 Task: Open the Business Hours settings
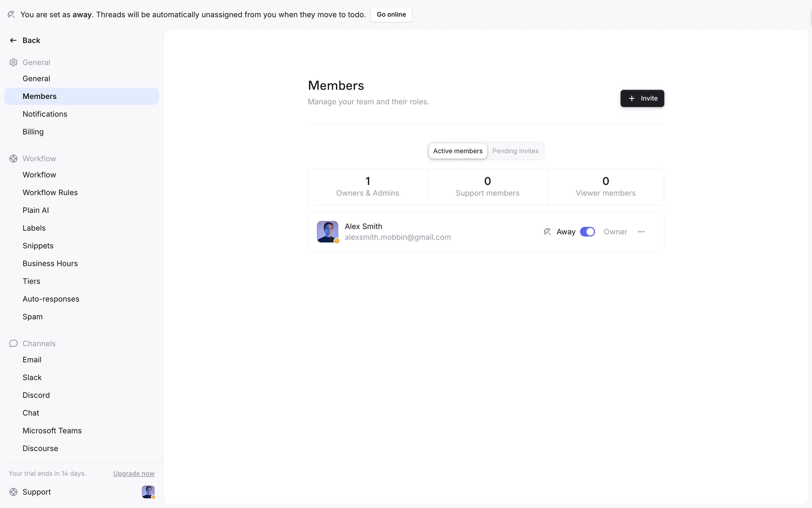[x=50, y=263]
